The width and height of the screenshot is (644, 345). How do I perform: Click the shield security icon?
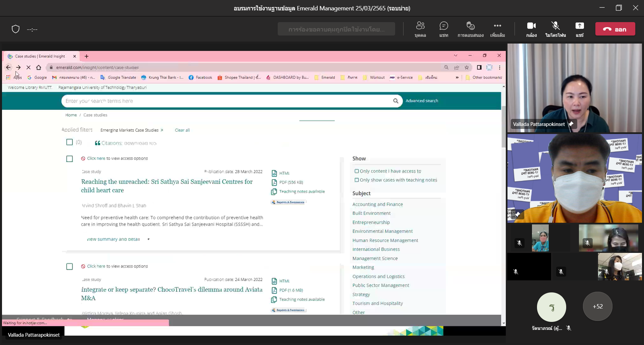(16, 29)
